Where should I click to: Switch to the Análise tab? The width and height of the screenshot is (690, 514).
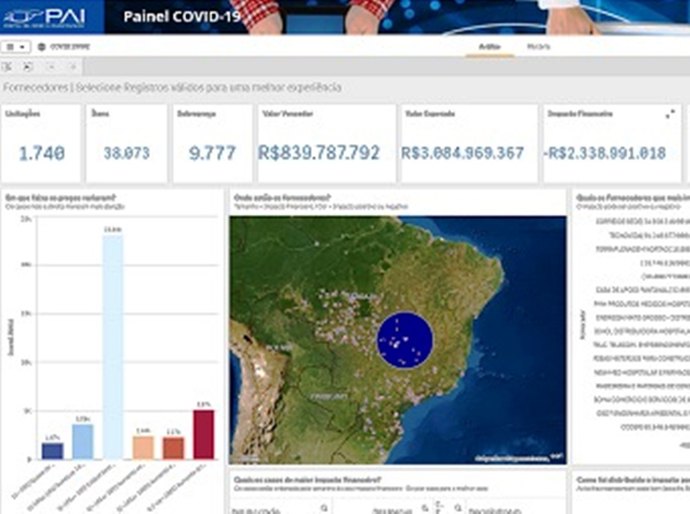[490, 47]
